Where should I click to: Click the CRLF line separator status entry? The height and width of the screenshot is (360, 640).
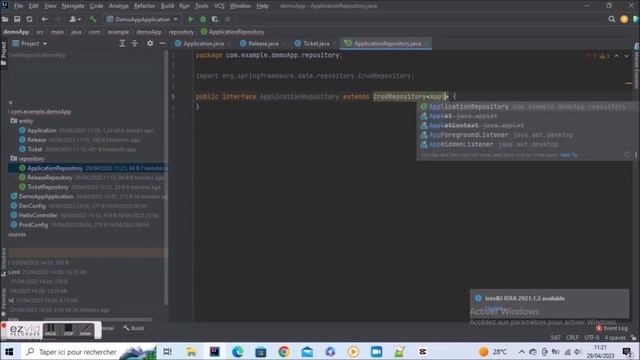coord(572,338)
